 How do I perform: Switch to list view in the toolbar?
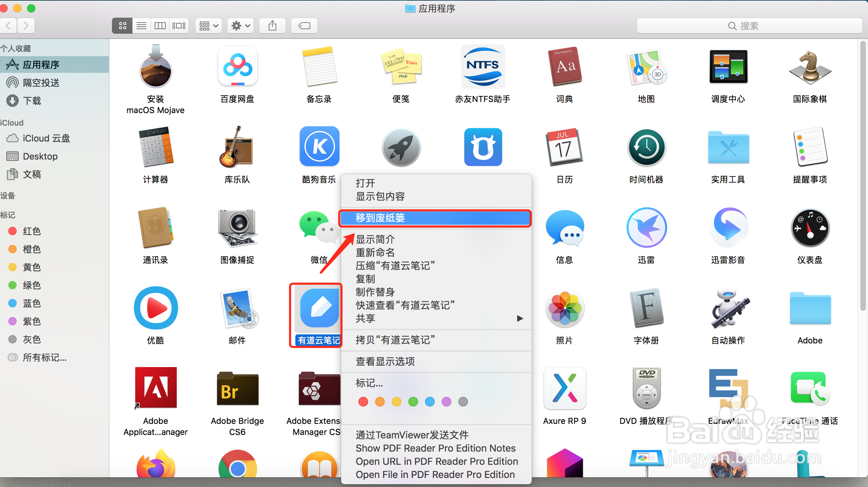coord(141,25)
